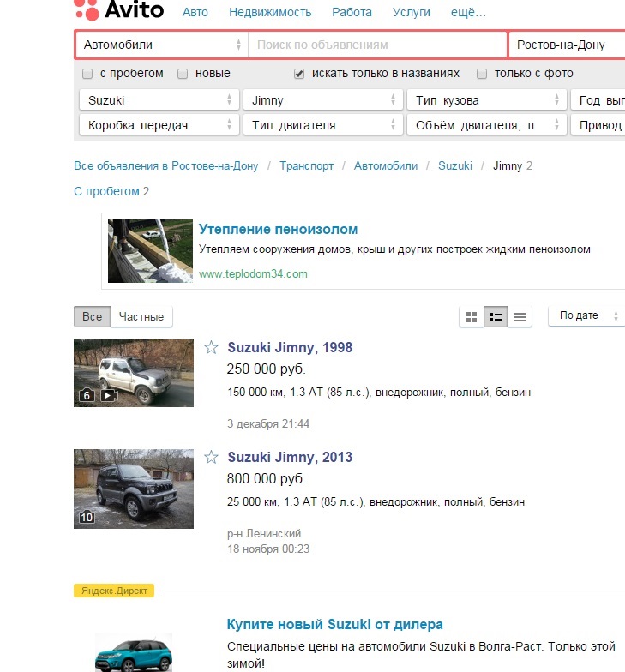
Task: Click the '3 декабря 21:44' date text
Action: [x=268, y=423]
